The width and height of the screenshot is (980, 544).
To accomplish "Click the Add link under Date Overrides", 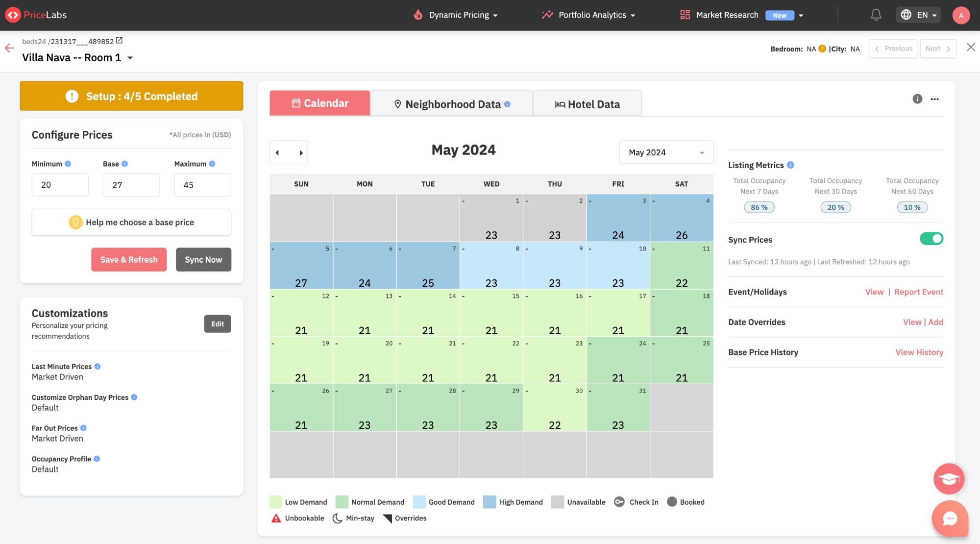I will pyautogui.click(x=936, y=322).
